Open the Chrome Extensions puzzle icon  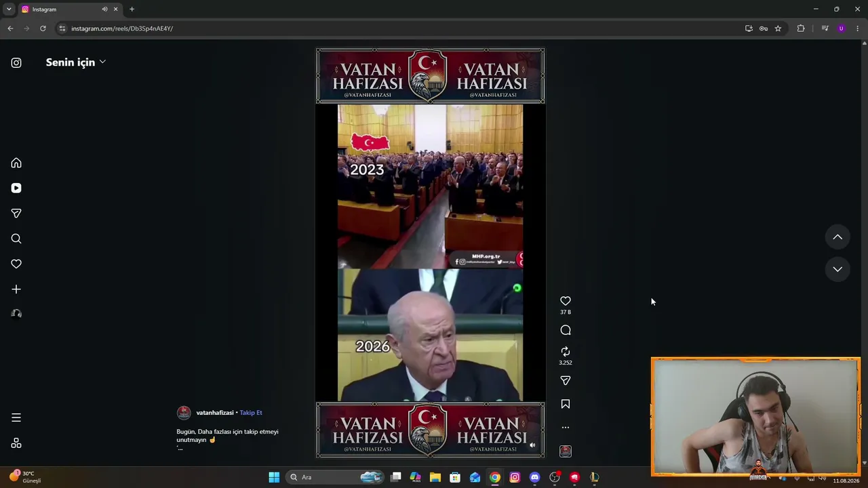click(801, 28)
